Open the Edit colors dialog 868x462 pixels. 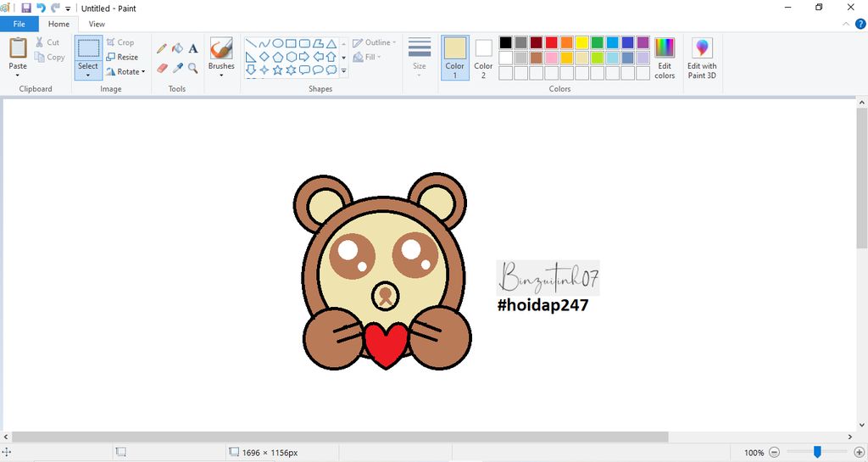click(x=665, y=58)
